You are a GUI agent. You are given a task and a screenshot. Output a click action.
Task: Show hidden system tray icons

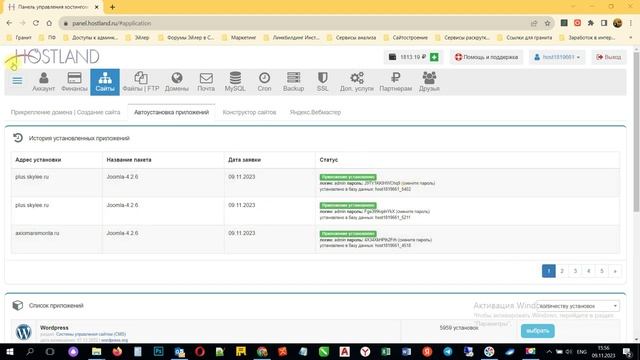tap(549, 351)
